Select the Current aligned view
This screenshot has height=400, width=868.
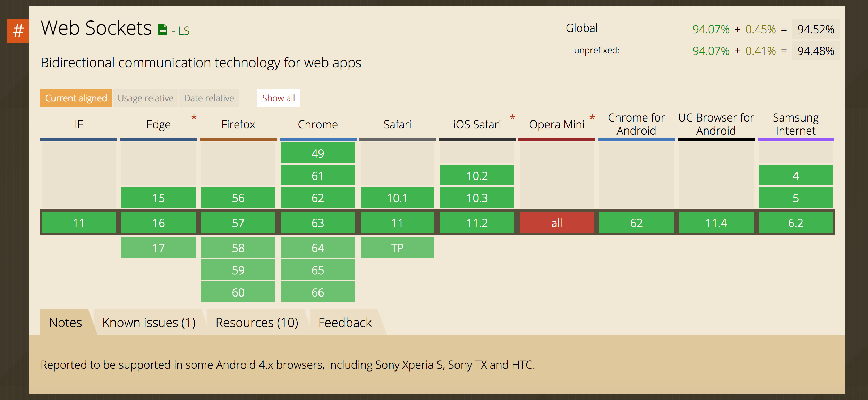tap(76, 98)
